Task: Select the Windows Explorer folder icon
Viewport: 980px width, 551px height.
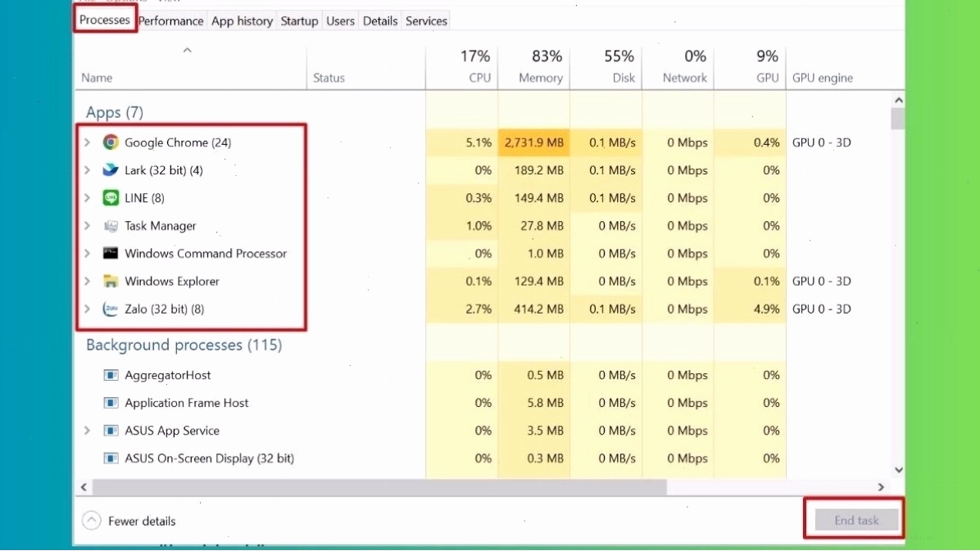Action: pyautogui.click(x=111, y=281)
